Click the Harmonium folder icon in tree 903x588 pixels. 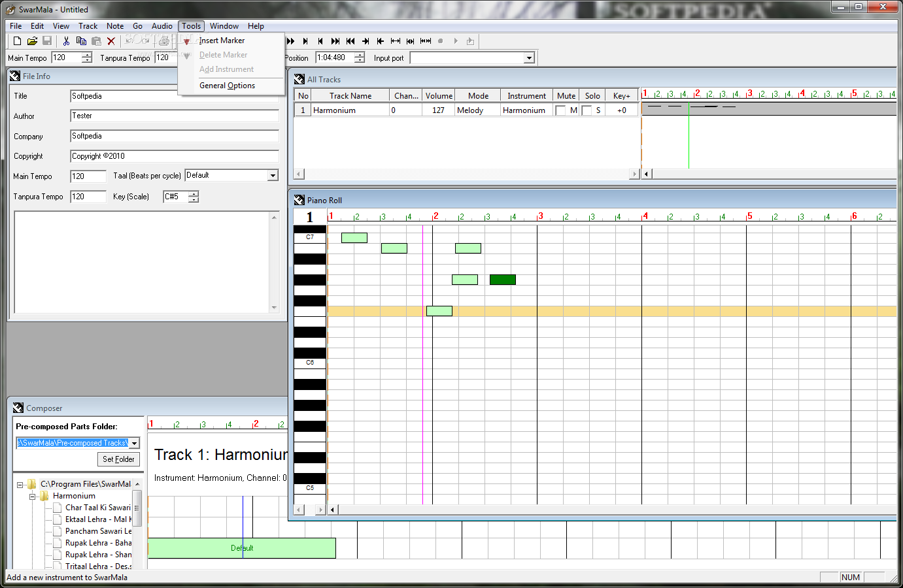pyautogui.click(x=44, y=496)
